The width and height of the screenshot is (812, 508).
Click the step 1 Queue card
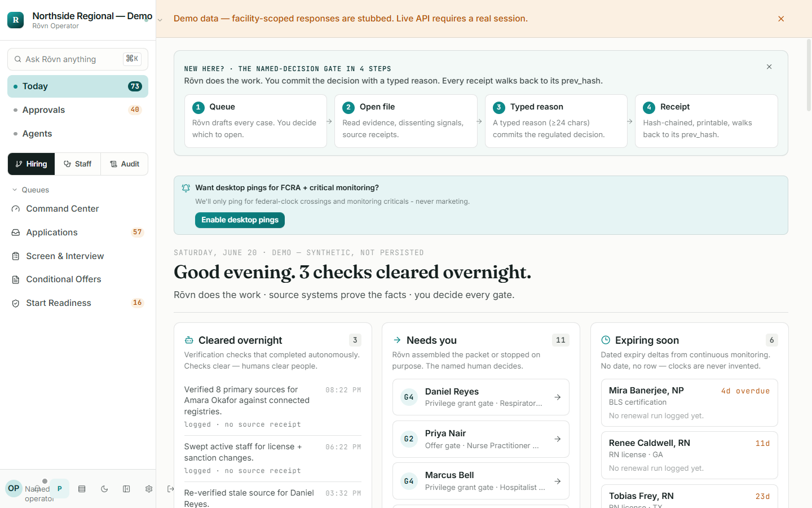pyautogui.click(x=255, y=121)
